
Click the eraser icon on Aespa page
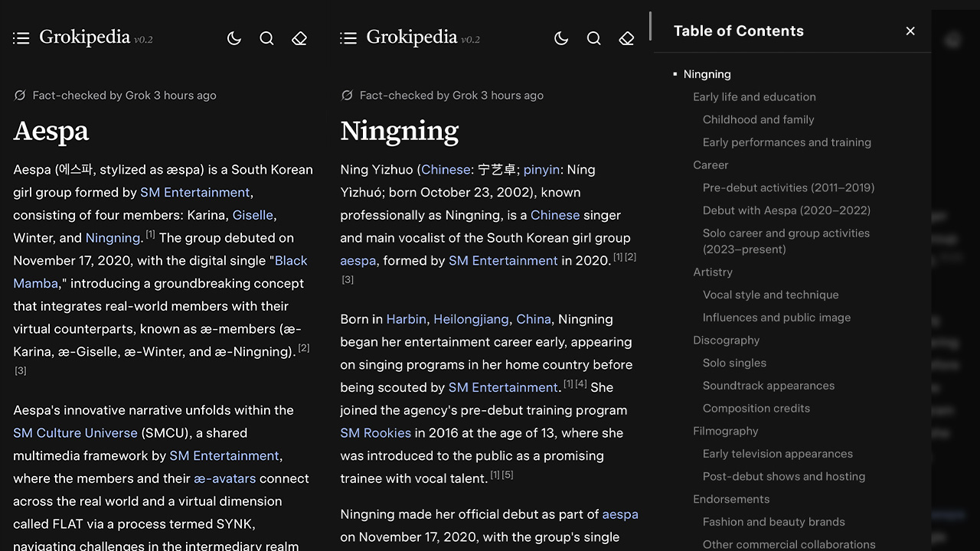[x=299, y=38]
